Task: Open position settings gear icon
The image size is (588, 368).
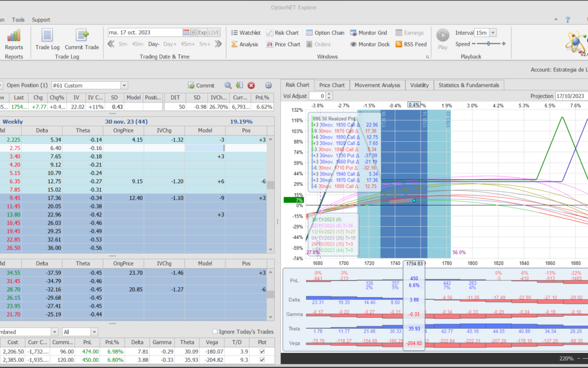Action: coord(268,86)
